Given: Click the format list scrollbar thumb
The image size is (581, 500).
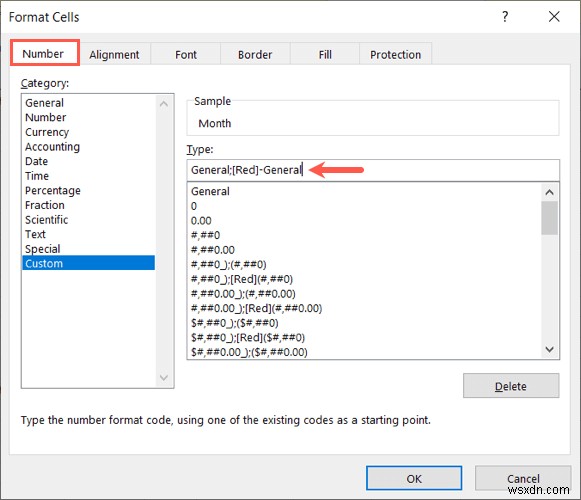Looking at the screenshot, I should tap(550, 218).
